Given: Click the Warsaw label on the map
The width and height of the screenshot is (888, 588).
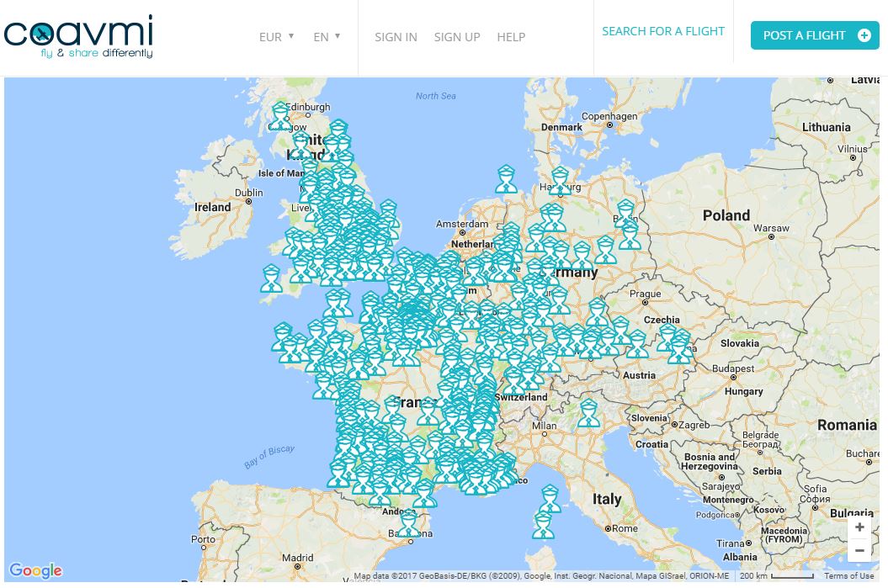Looking at the screenshot, I should (771, 228).
